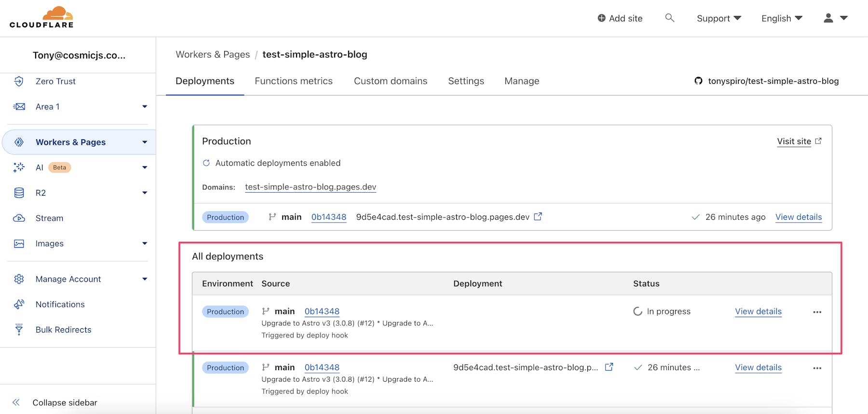Click the Tony@cosmicjs.co... account name
Screen dimensions: 868x414
79,55
